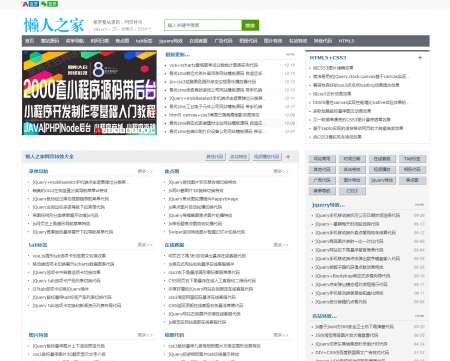450x361 pixels.
Task: Click the plus icon beside HTML5+CSS3 heading
Action: click(420, 58)
